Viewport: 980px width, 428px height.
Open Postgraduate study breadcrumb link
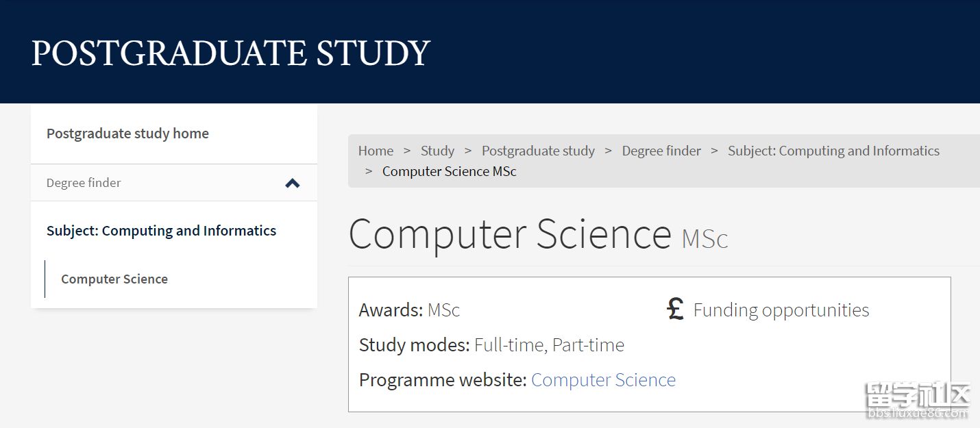click(x=538, y=151)
